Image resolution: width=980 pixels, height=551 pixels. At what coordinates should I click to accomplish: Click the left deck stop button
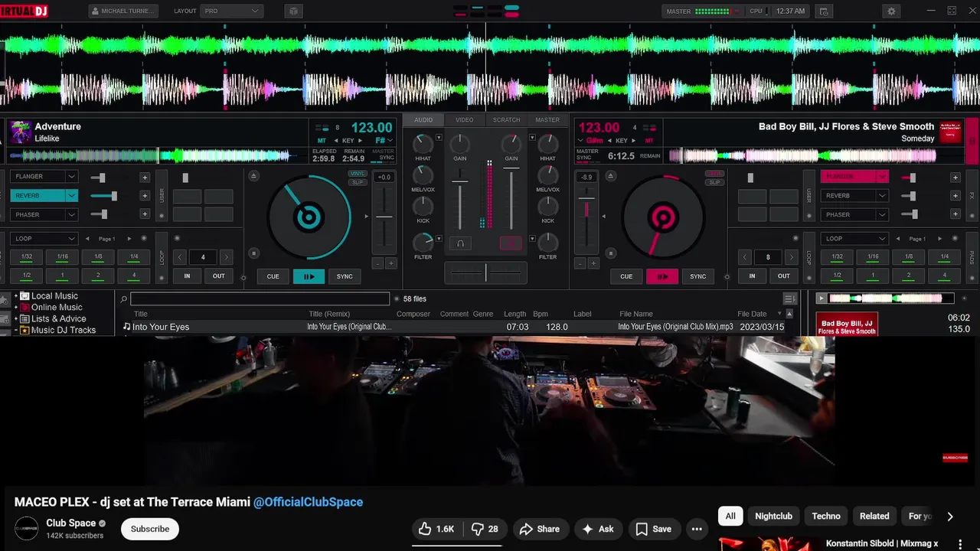click(253, 253)
